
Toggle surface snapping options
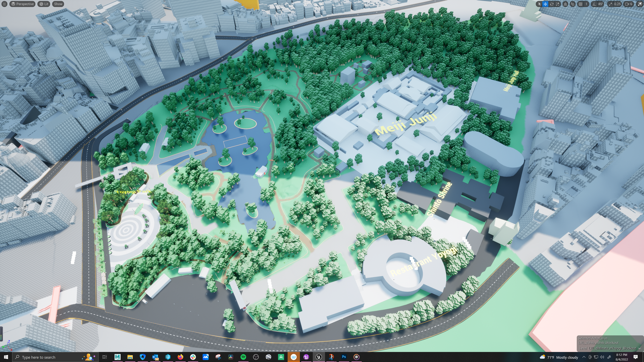(x=572, y=4)
